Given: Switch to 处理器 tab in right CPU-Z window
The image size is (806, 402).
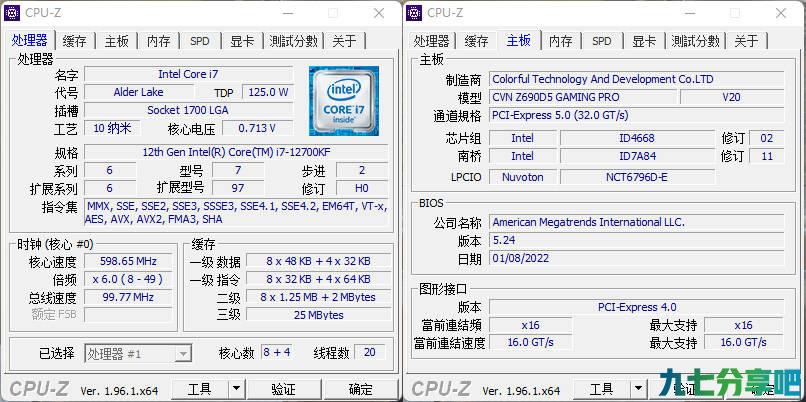Looking at the screenshot, I should coord(432,41).
